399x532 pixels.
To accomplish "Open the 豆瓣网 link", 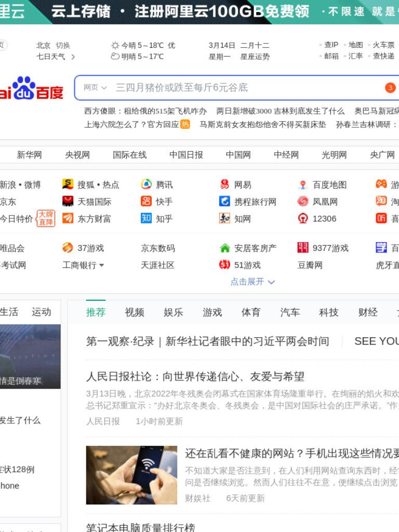I will (310, 265).
